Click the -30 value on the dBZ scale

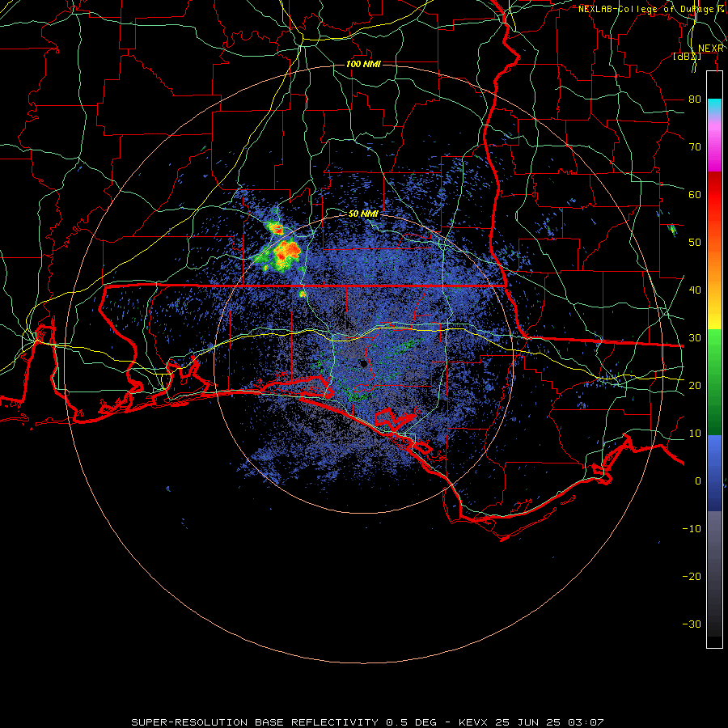coord(692,624)
